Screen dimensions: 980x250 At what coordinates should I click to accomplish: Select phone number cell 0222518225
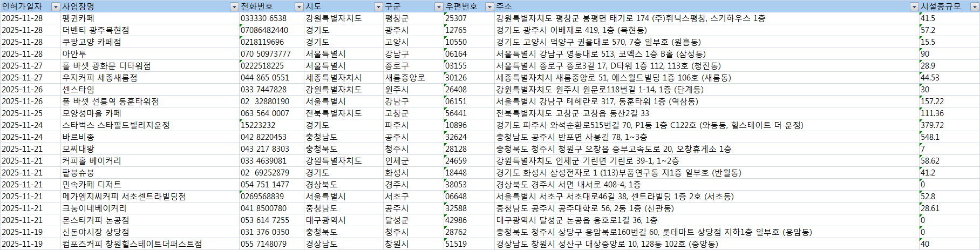coord(271,66)
